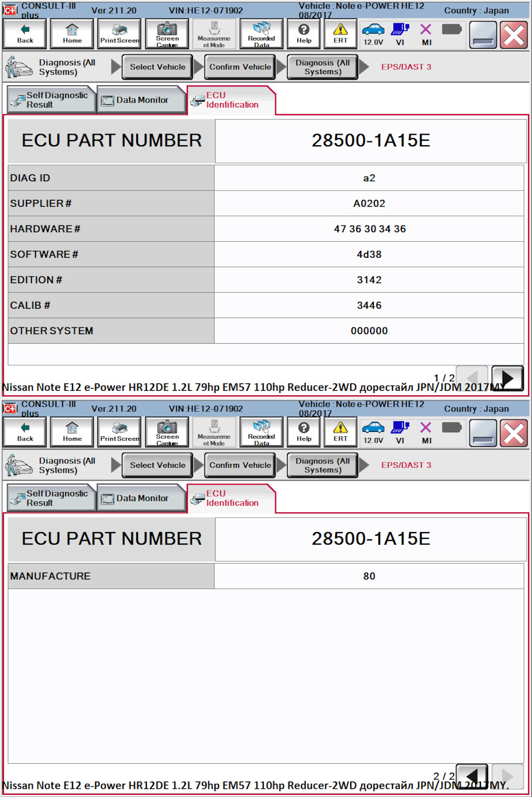Open Data Monitor tab in top screenshot

[x=141, y=100]
